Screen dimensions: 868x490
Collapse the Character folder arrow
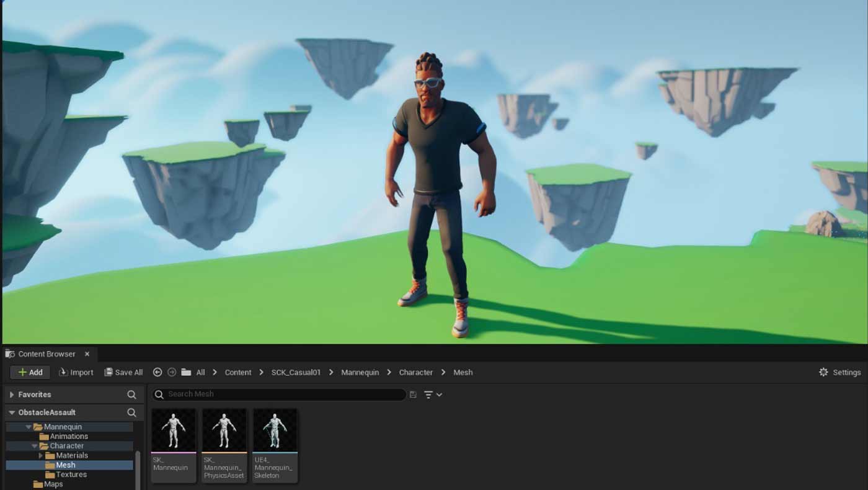[x=35, y=446]
